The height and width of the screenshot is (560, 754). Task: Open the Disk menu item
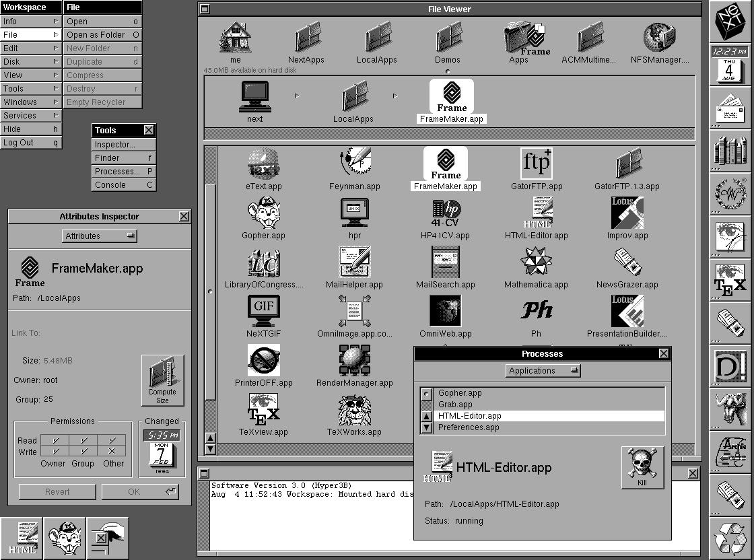[31, 61]
